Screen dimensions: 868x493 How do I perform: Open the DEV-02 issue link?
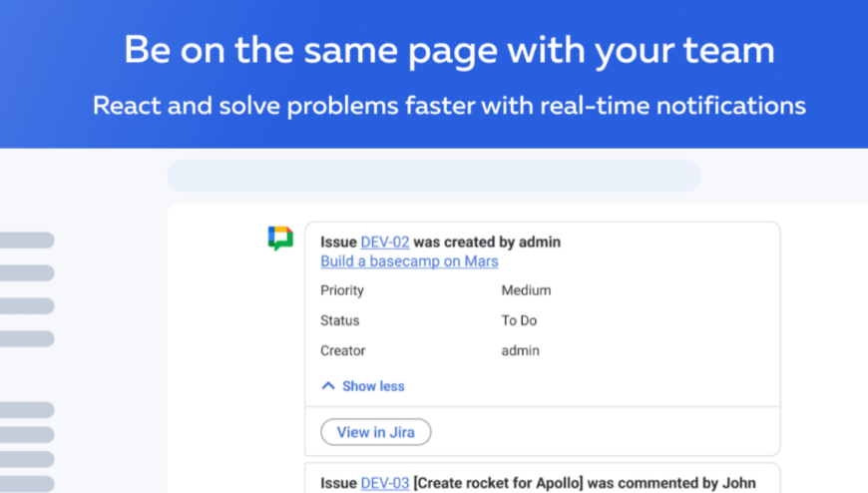(385, 242)
